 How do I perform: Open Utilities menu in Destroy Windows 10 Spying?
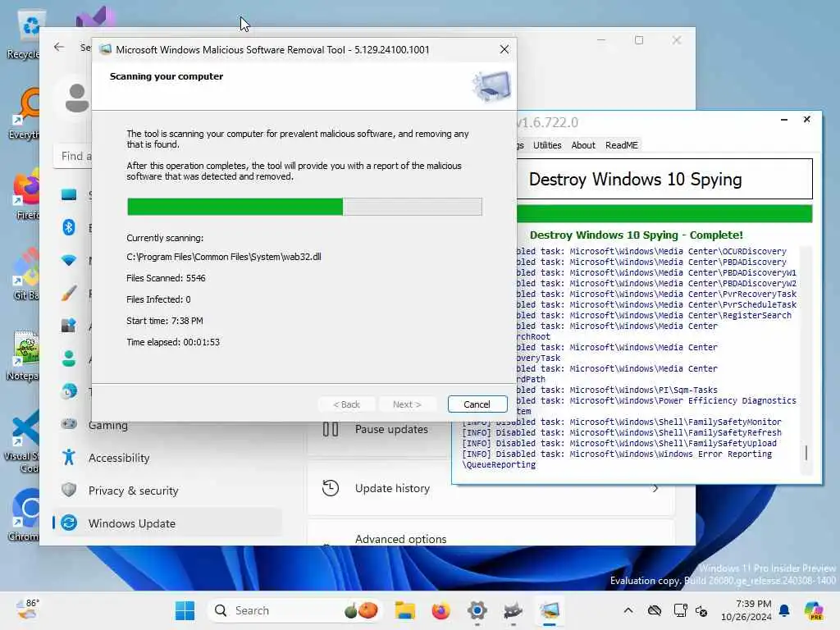[x=547, y=145]
